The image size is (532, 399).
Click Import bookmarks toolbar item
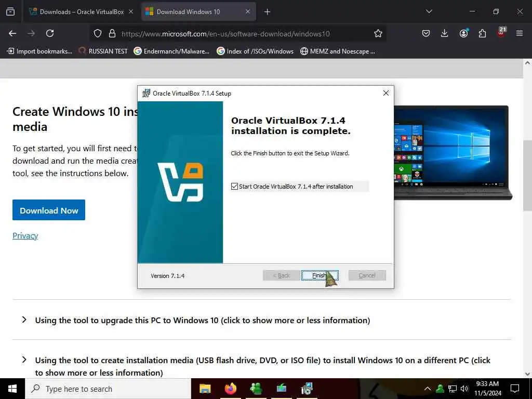coord(39,51)
